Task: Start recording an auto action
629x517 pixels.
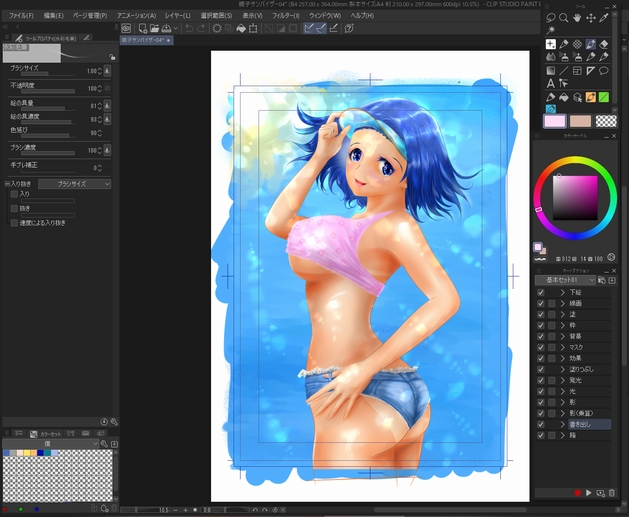Action: coord(578,493)
